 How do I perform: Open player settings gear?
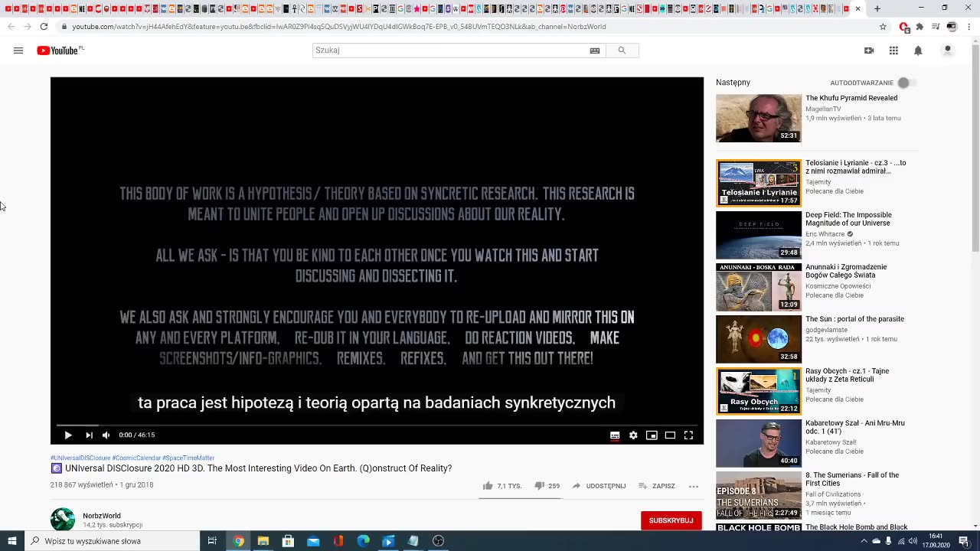pyautogui.click(x=633, y=435)
